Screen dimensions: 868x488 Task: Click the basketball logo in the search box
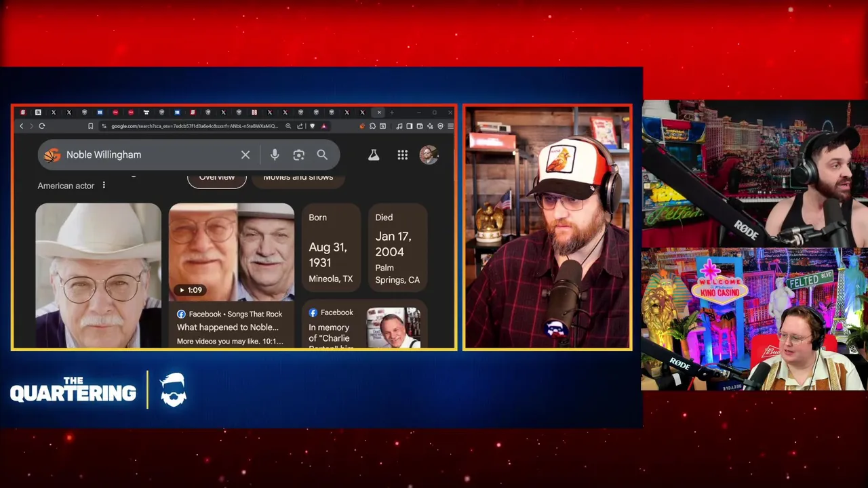tap(52, 155)
